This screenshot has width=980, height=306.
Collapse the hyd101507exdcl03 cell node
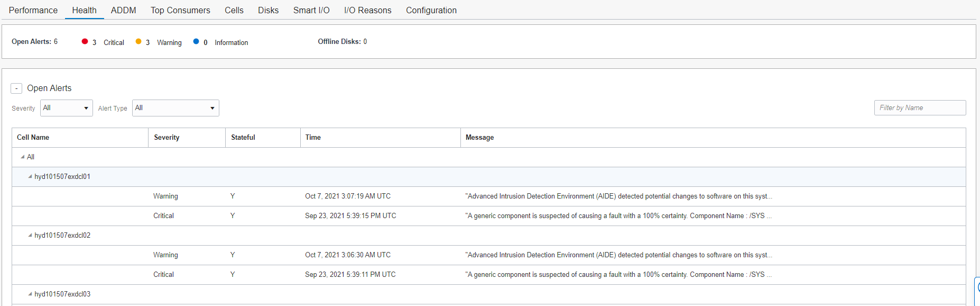pyautogui.click(x=30, y=294)
